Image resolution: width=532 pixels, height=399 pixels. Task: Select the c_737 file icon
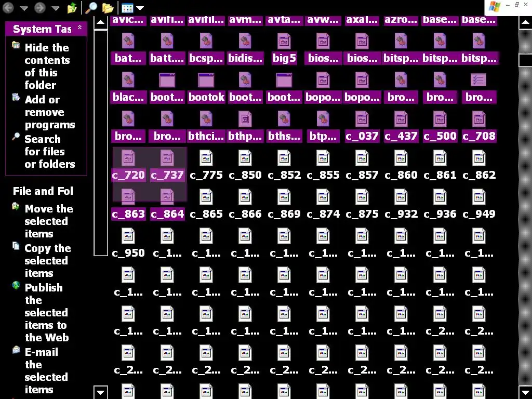pos(167,158)
